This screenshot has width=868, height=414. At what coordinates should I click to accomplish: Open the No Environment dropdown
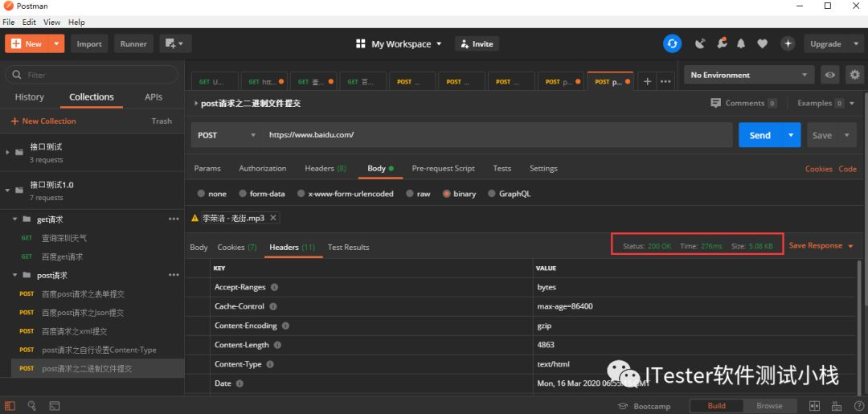click(749, 75)
